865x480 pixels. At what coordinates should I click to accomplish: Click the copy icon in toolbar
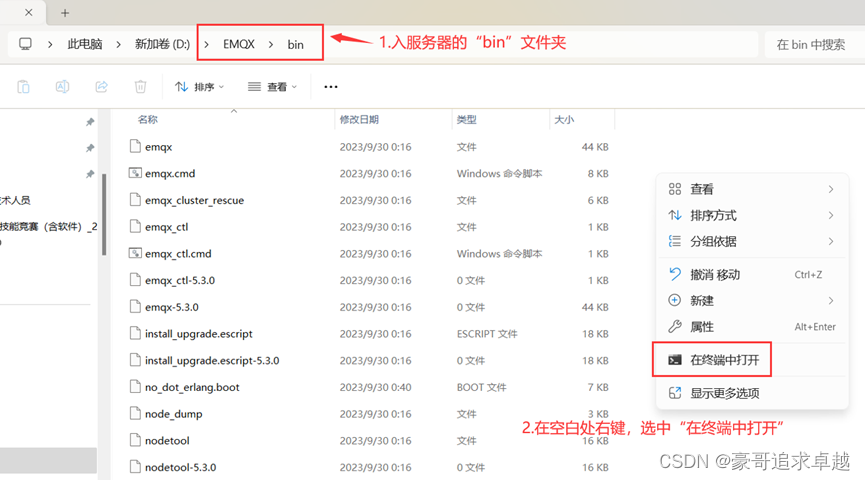[x=23, y=87]
